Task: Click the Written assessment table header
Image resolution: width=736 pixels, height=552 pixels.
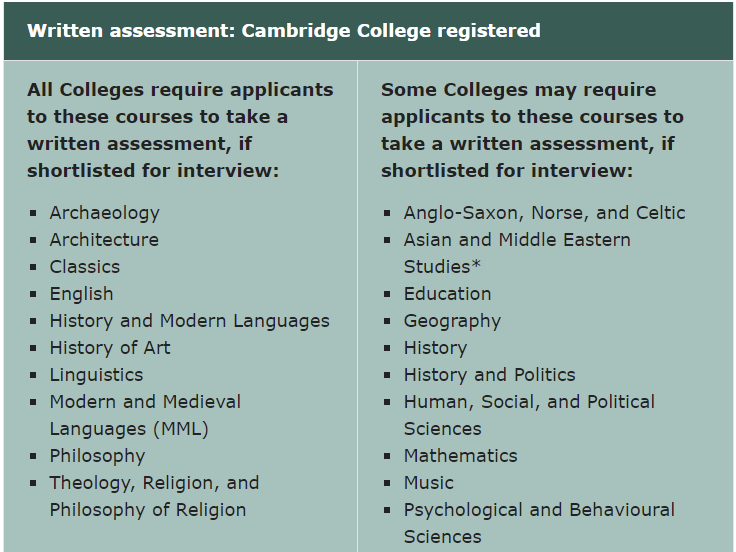Action: [368, 31]
